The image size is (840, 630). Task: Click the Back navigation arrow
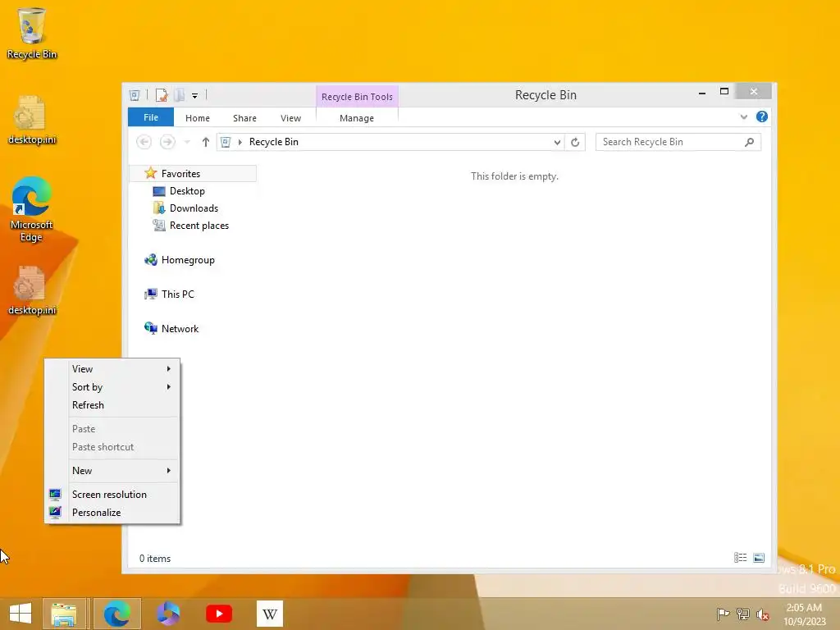144,142
